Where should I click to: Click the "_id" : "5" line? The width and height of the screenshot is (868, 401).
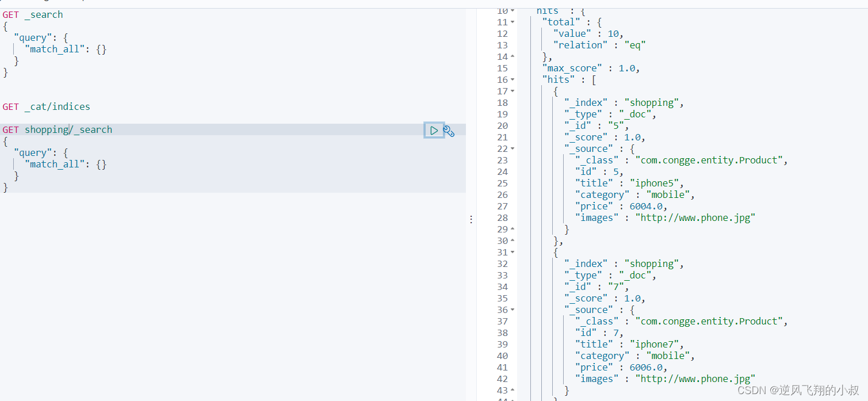coord(596,126)
